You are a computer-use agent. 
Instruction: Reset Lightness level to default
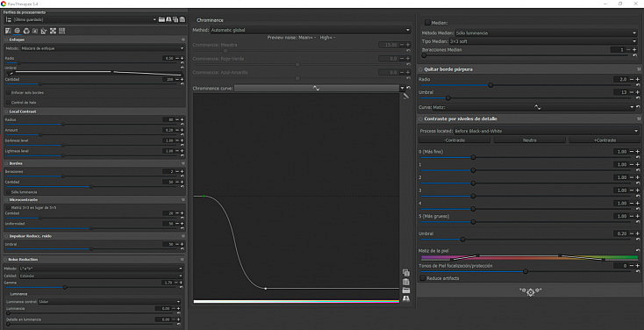click(182, 155)
